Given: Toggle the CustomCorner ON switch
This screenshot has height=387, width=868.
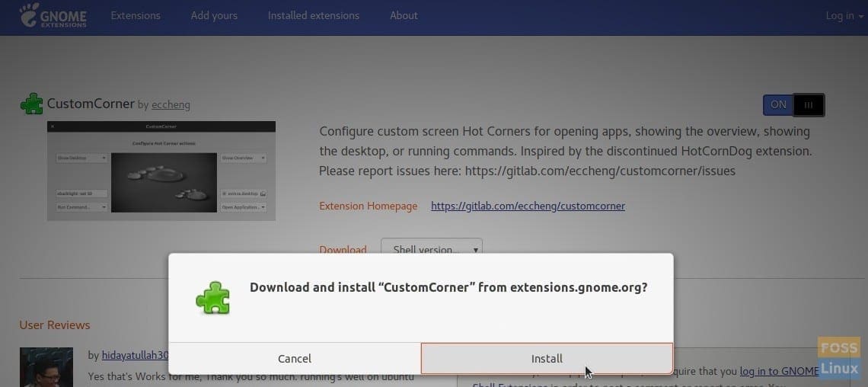Looking at the screenshot, I should [x=794, y=104].
